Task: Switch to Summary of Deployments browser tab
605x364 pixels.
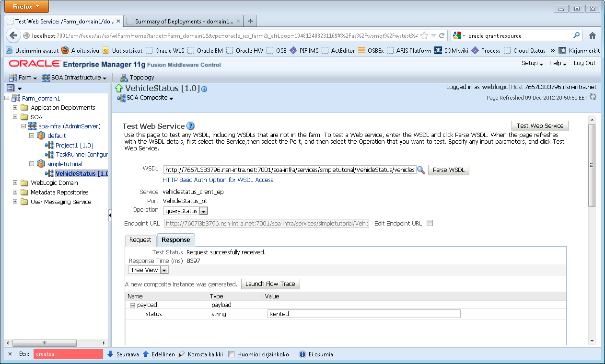Action: click(x=184, y=21)
